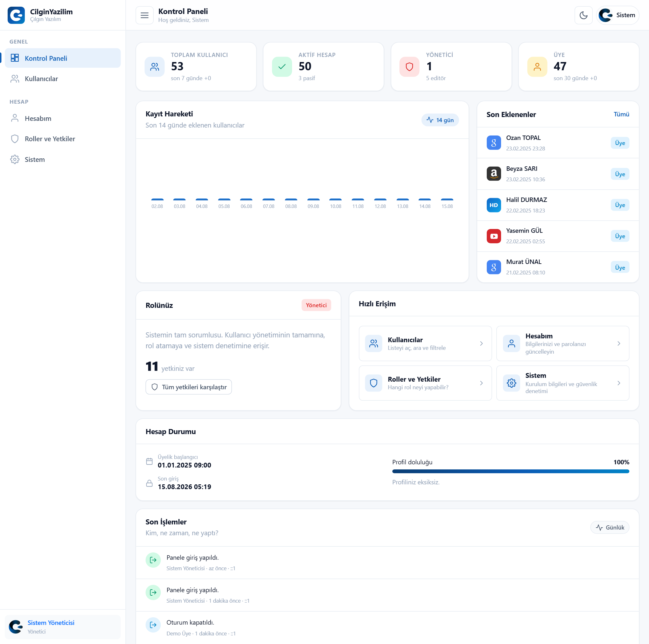Click Ozan TOPAL's Google avatar
The height and width of the screenshot is (644, 649).
pos(493,143)
